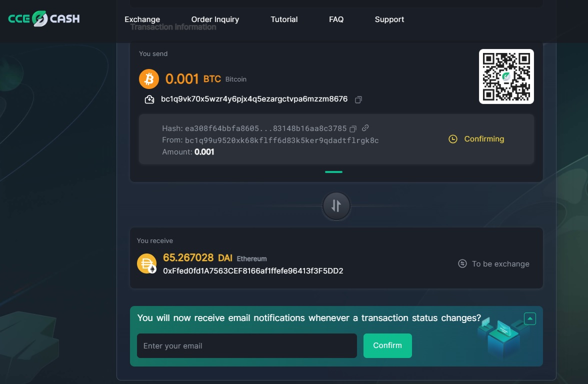The image size is (588, 384).
Task: Copy the transaction hash
Action: coord(352,128)
